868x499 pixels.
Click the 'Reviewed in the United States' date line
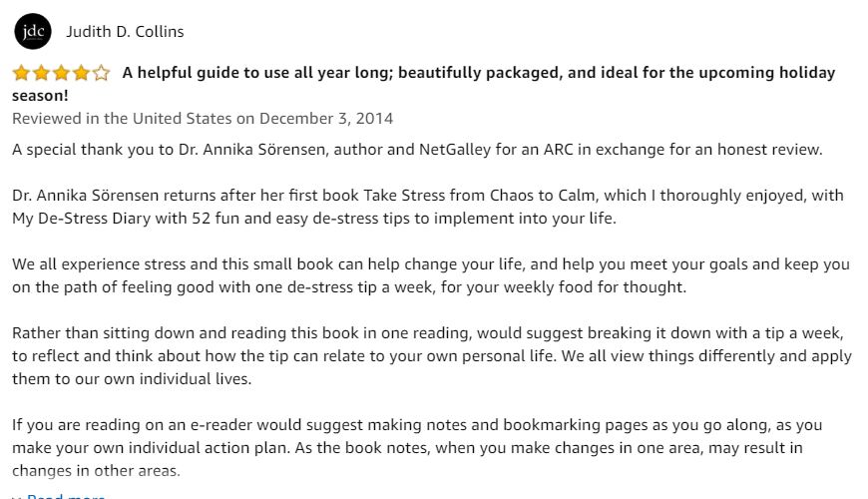pyautogui.click(x=203, y=119)
